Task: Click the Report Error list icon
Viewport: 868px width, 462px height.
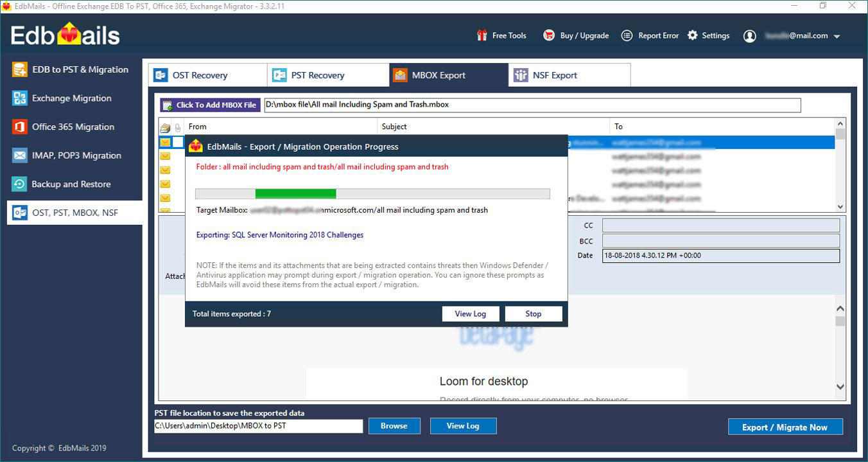Action: click(x=627, y=35)
